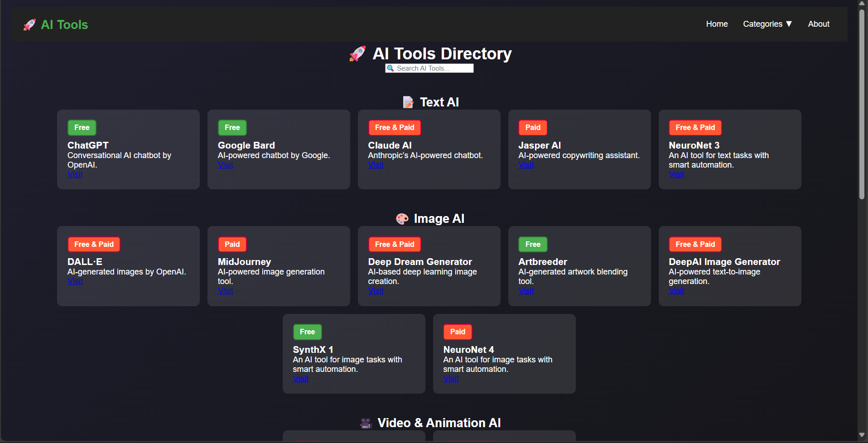The image size is (868, 443).
Task: Click the NeuroNet 4 card title
Action: click(468, 350)
